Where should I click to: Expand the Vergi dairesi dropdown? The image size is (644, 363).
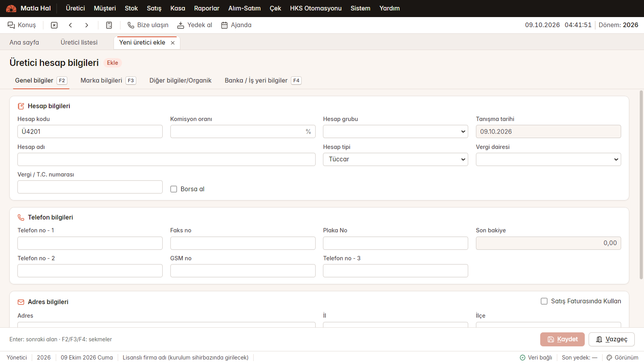tap(548, 159)
